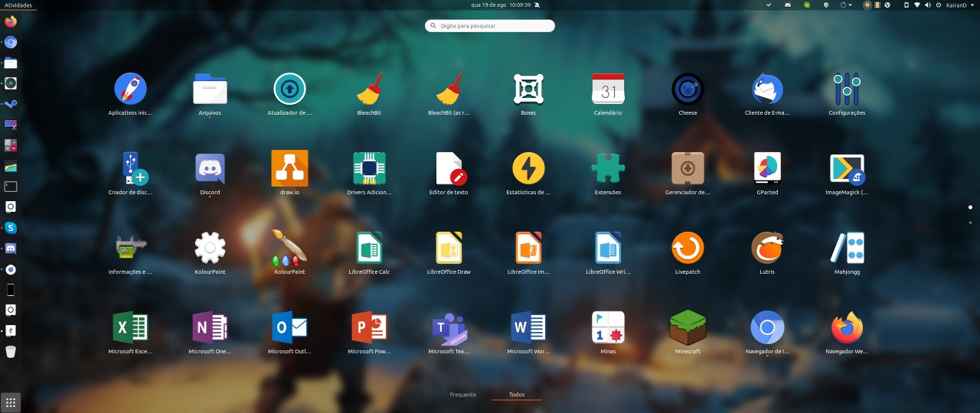Open Microsoft OneNote
Image resolution: width=980 pixels, height=413 pixels.
click(210, 327)
